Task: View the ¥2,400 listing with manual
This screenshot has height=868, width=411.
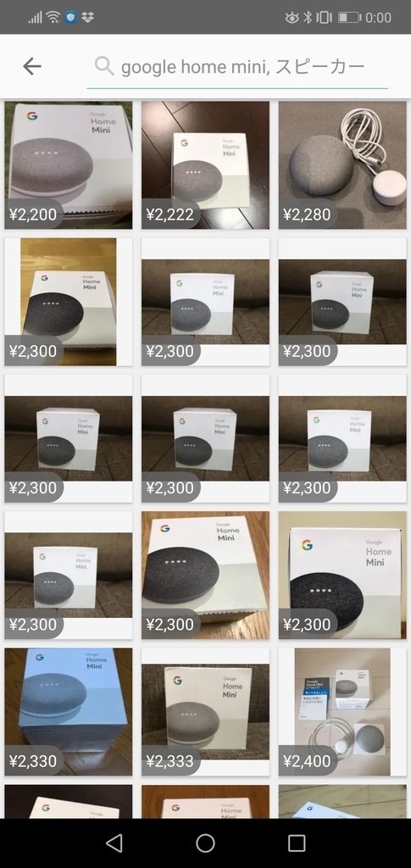Action: click(x=342, y=712)
